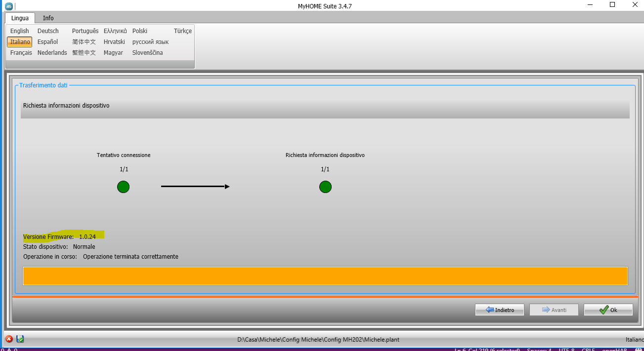
Task: Click the red error icon in status bar
Action: pos(9,339)
